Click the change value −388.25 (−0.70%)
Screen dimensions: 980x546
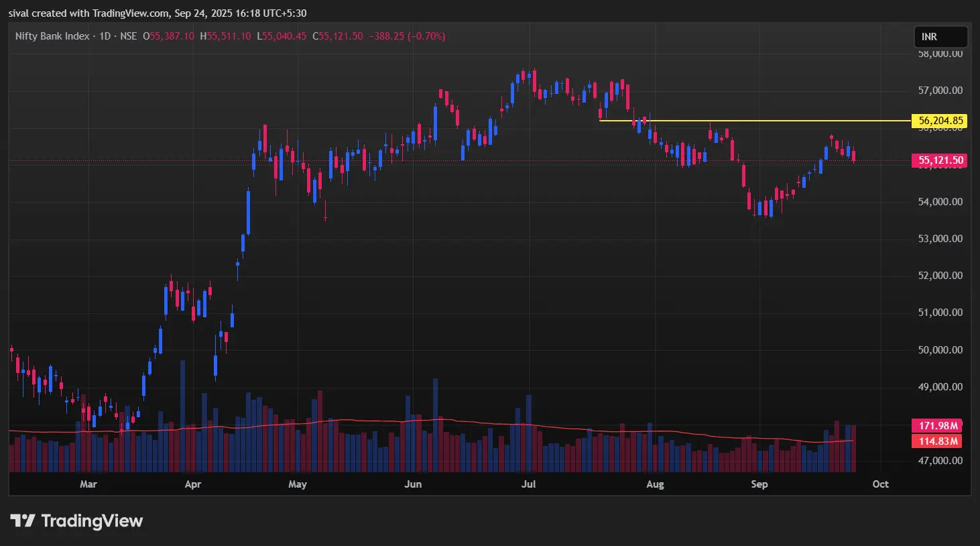pos(408,36)
